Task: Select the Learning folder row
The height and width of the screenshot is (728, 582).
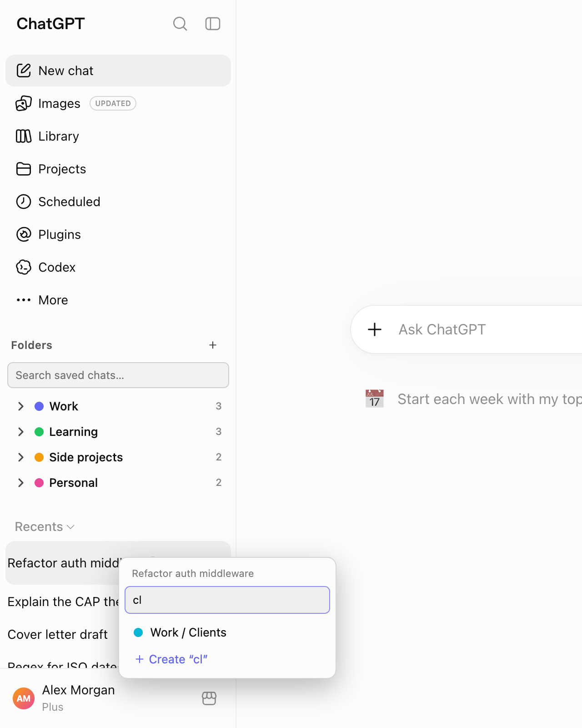Action: coord(118,432)
